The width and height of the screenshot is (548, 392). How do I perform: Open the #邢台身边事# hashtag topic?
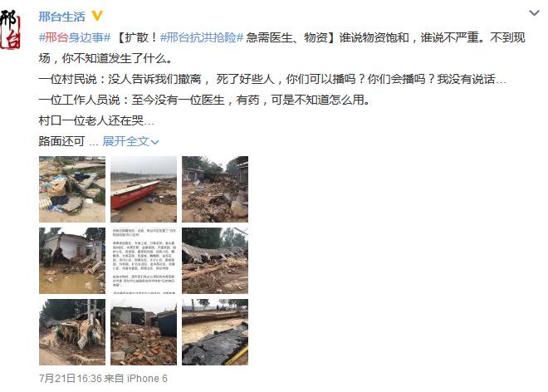tap(75, 37)
